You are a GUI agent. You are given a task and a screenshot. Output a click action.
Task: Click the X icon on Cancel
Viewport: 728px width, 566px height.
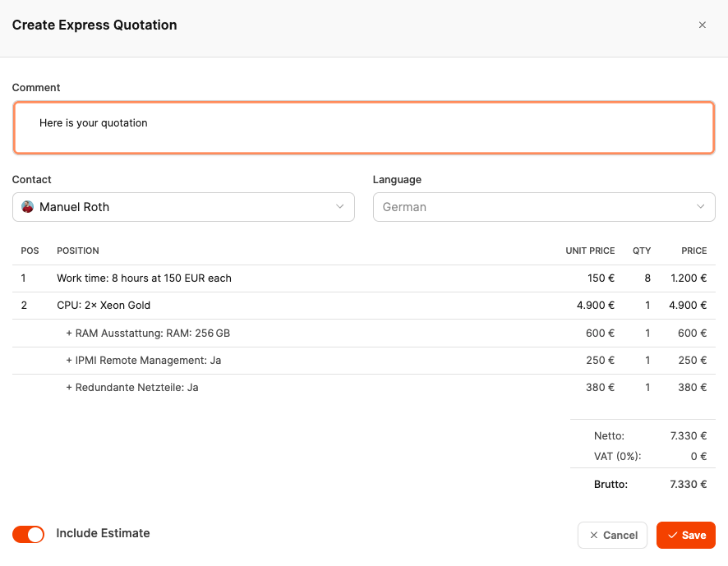(594, 536)
